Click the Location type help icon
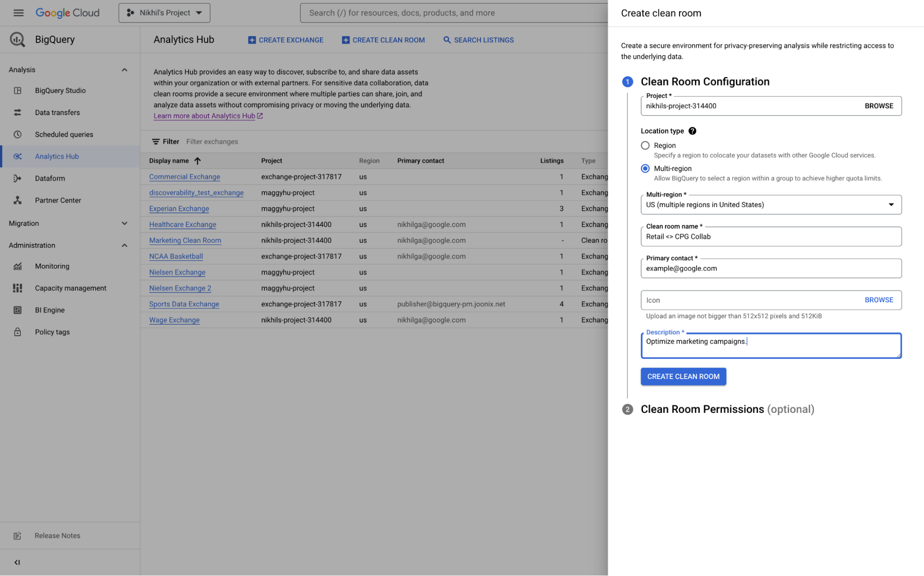The width and height of the screenshot is (924, 576). (x=692, y=131)
